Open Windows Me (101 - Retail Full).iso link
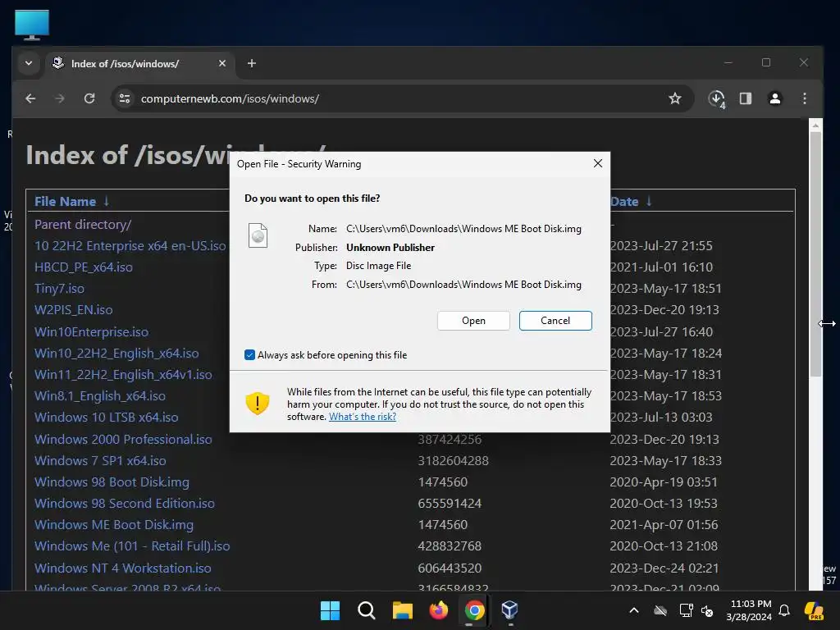840x630 pixels. tap(132, 546)
